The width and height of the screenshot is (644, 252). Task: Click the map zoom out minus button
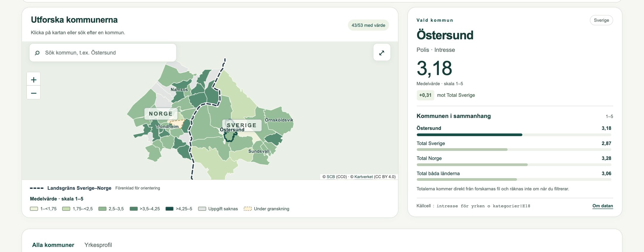[x=34, y=93]
